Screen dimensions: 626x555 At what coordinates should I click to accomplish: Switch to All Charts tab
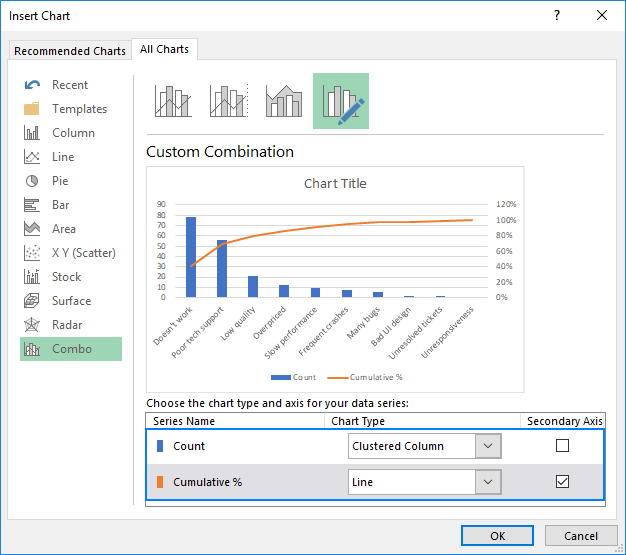[x=164, y=49]
